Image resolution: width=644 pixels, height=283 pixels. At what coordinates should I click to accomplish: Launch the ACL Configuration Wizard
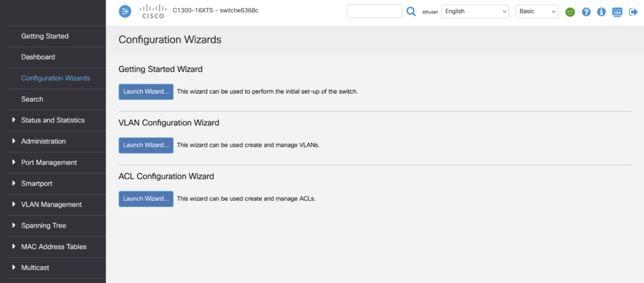146,199
